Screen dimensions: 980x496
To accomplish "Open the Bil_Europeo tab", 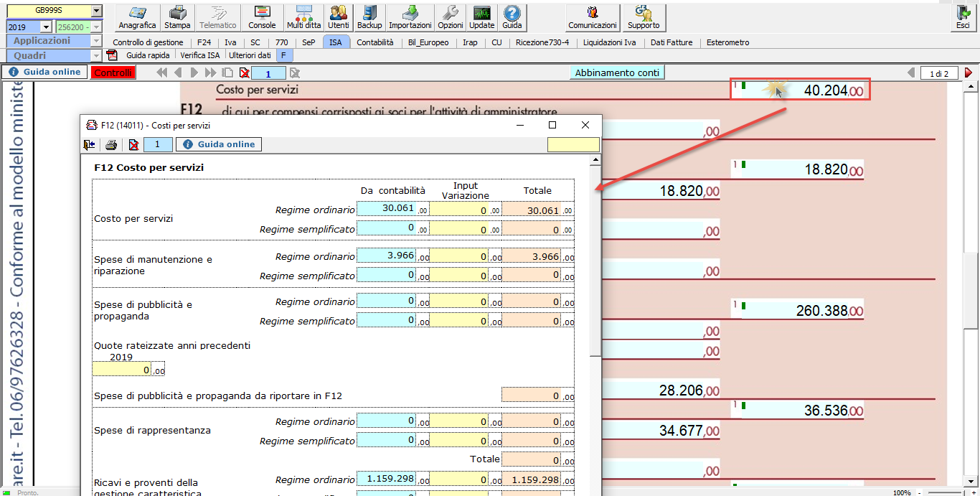I will click(428, 42).
